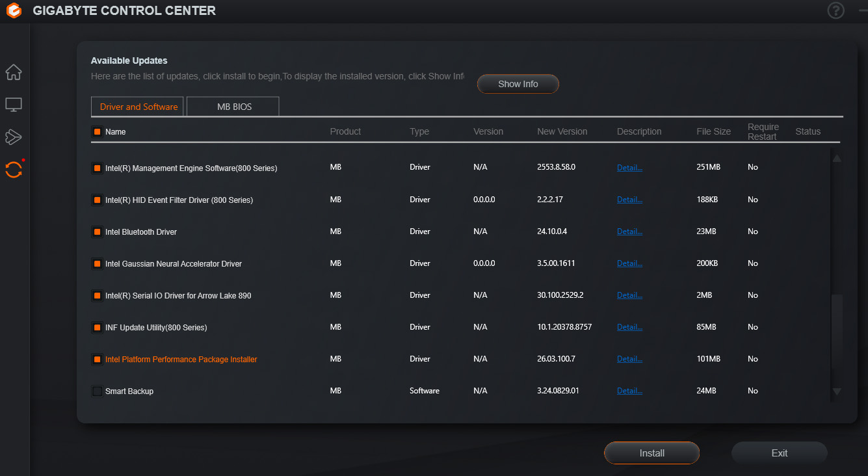Click the Gigabyte Control Center logo
The height and width of the screenshot is (476, 868).
[x=14, y=11]
